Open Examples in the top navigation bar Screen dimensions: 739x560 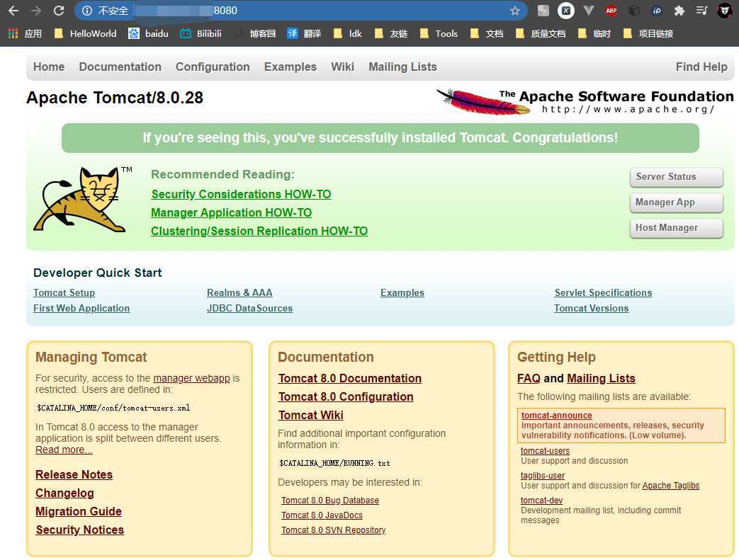click(290, 67)
